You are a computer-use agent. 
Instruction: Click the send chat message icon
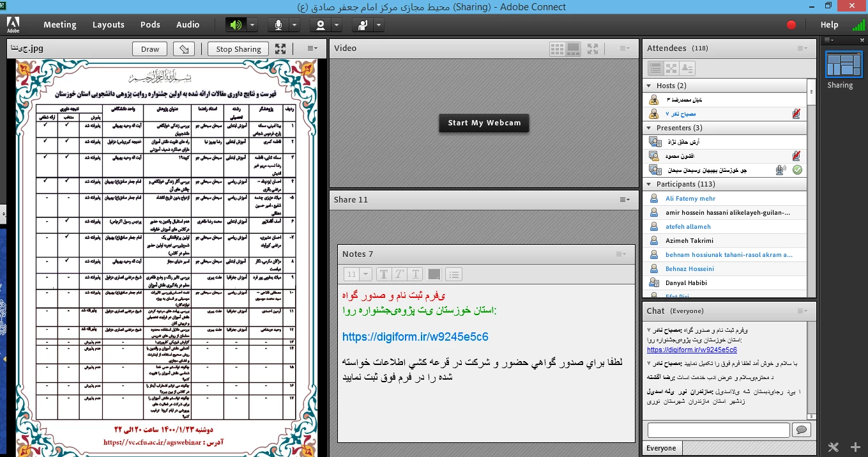pyautogui.click(x=801, y=430)
